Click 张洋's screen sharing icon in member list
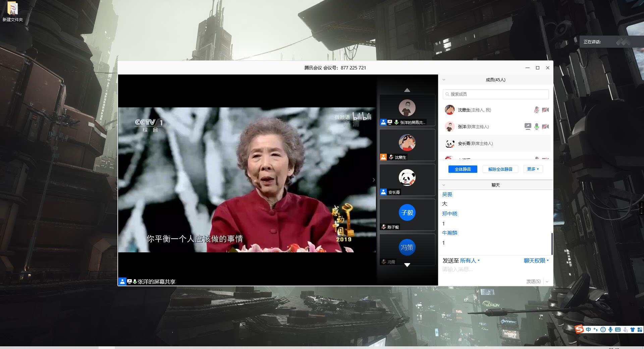Screen dimensions: 644x349 (528, 127)
